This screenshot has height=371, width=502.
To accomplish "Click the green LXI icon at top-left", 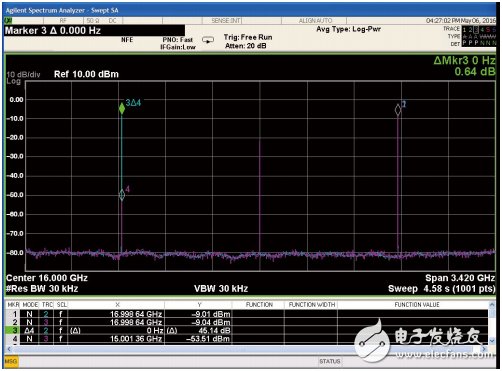I will click(x=8, y=21).
